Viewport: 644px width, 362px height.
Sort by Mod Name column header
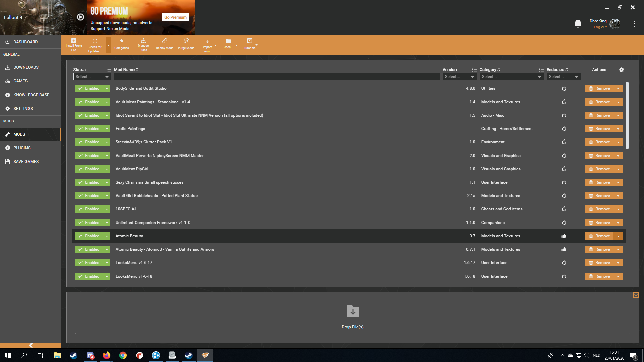(x=126, y=70)
